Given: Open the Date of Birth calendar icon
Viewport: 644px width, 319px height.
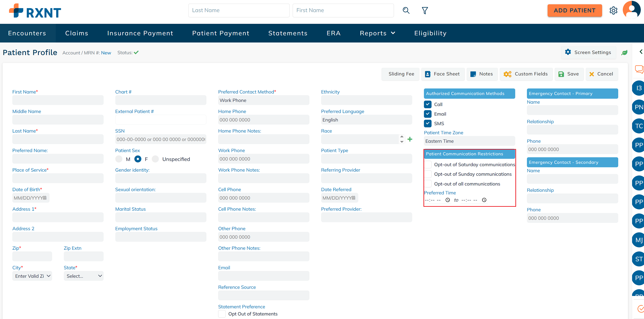Looking at the screenshot, I should (x=45, y=198).
